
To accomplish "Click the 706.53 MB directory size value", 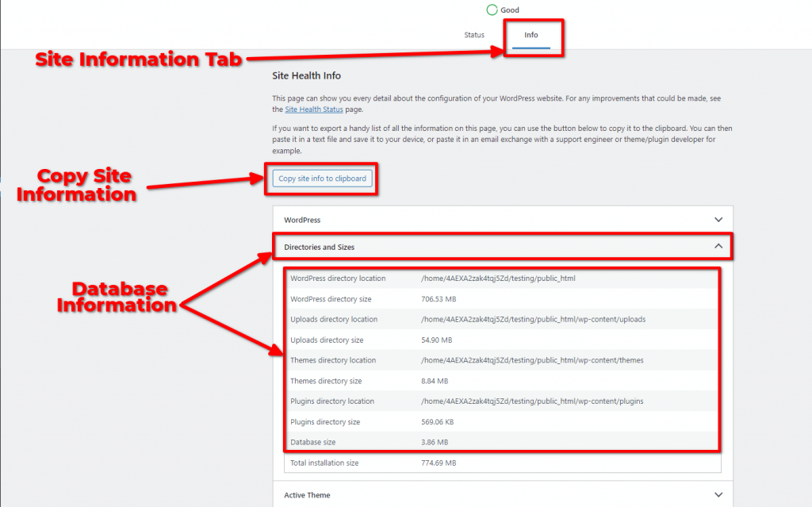I will [439, 299].
